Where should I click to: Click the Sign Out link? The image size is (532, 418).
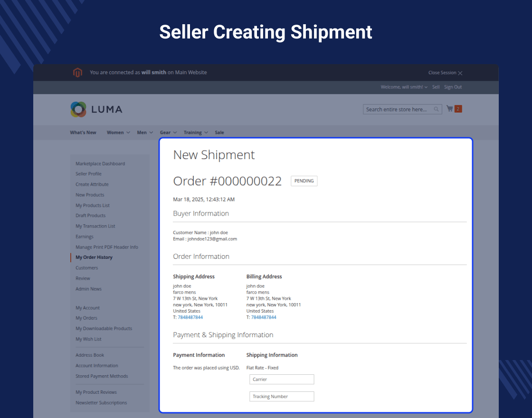[453, 87]
